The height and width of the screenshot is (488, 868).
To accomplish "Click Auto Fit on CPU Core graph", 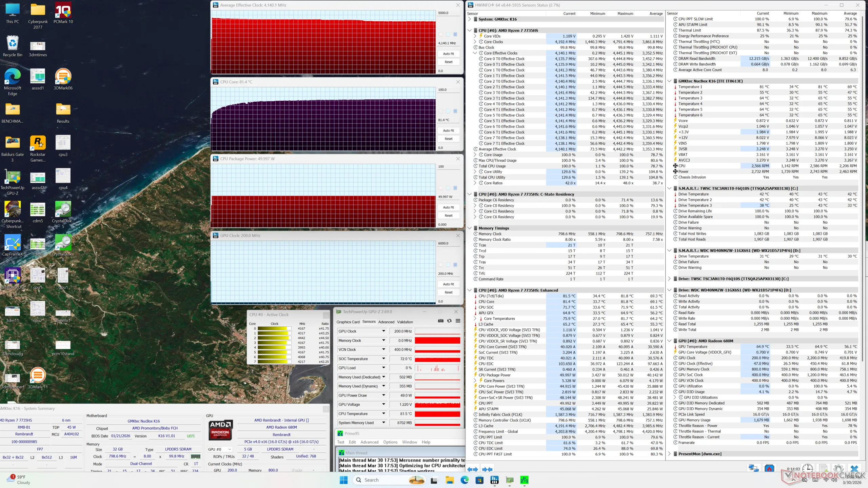I will pyautogui.click(x=448, y=130).
